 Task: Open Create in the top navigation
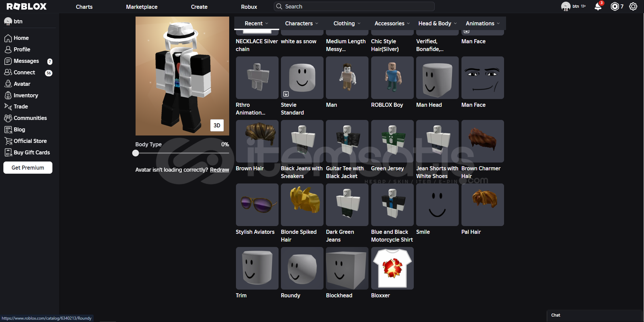(x=199, y=7)
